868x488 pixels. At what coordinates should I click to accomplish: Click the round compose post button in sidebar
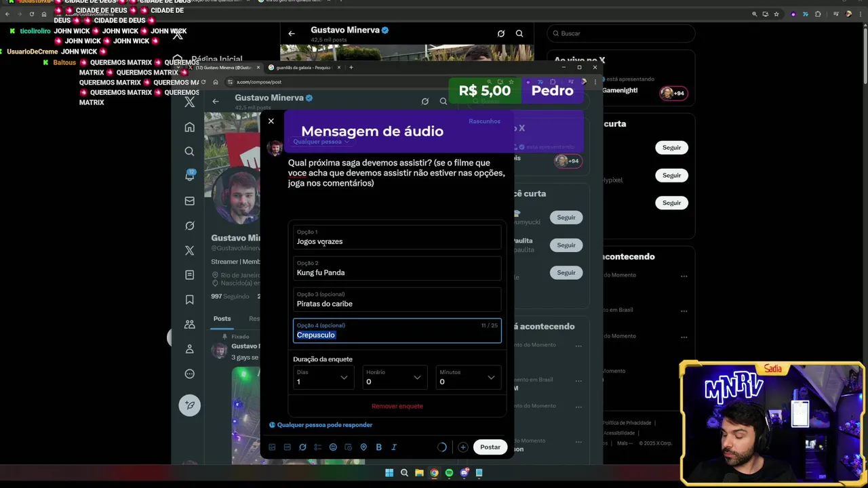click(x=190, y=405)
